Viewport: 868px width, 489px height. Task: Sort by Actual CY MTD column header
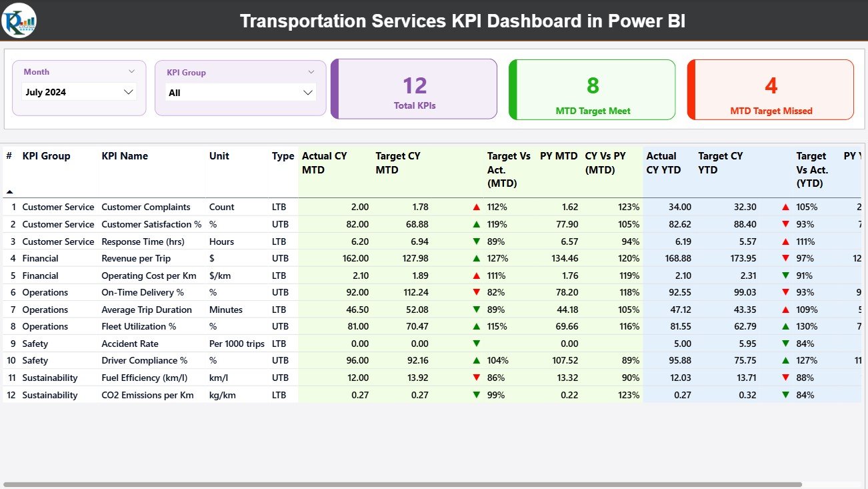tap(325, 163)
